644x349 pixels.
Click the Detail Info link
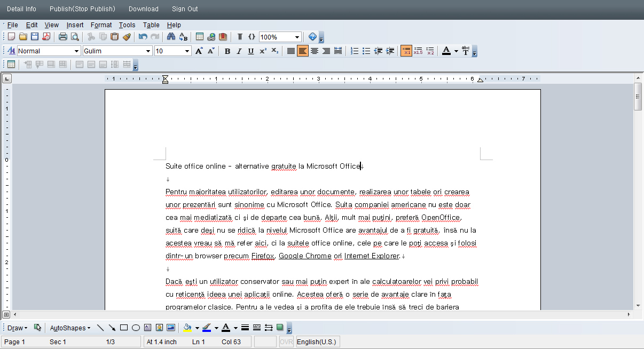pyautogui.click(x=21, y=9)
